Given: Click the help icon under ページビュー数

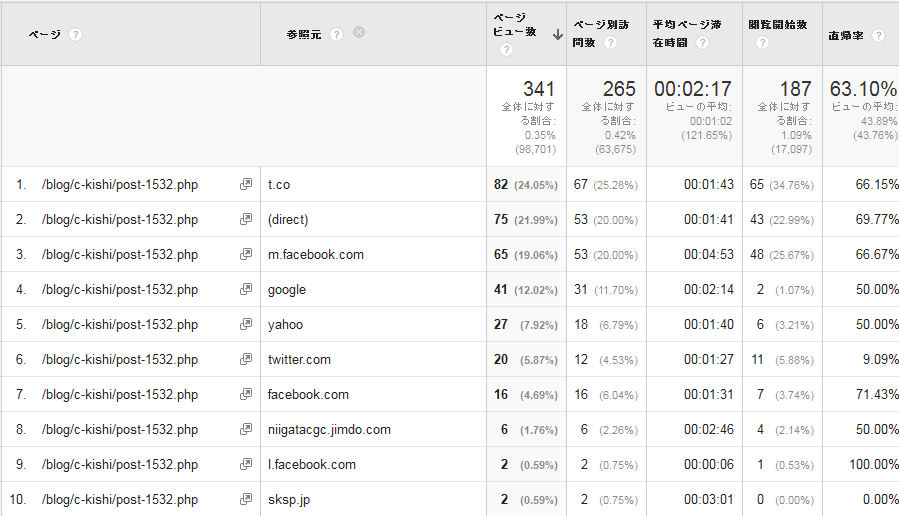Looking at the screenshot, I should [x=506, y=50].
